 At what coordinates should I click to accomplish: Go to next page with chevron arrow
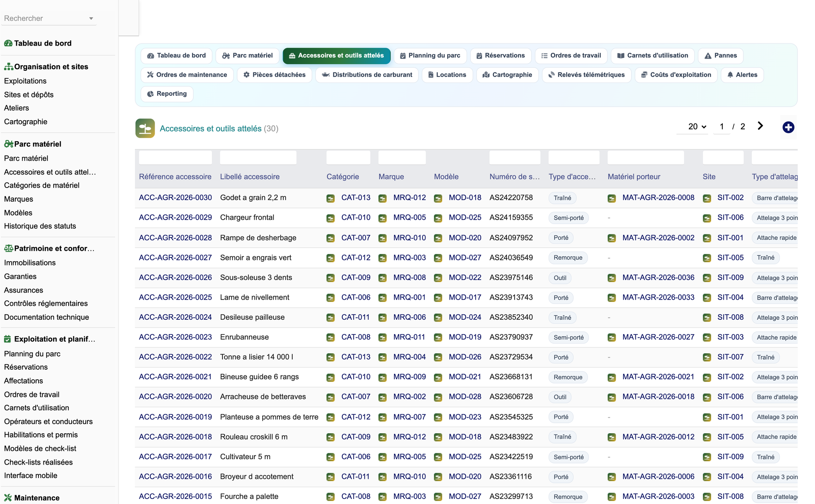coord(760,126)
